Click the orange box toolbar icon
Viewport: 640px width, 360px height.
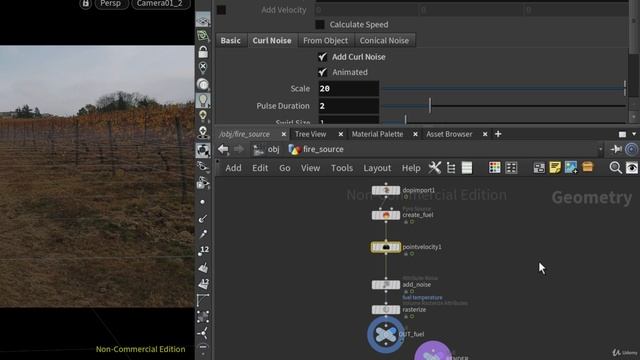pyautogui.click(x=587, y=167)
